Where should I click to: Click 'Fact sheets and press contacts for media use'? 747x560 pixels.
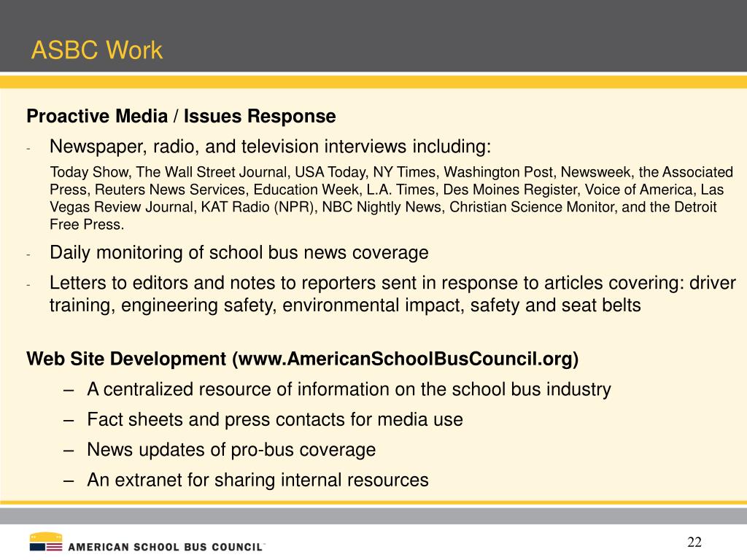[275, 419]
